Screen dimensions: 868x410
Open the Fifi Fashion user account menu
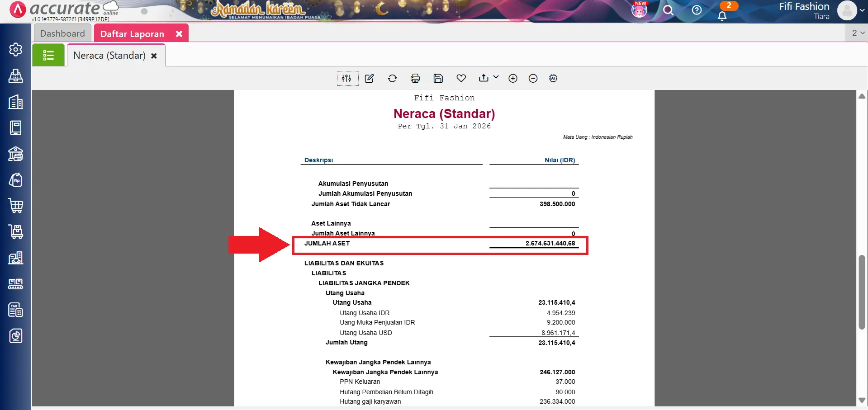(x=847, y=10)
